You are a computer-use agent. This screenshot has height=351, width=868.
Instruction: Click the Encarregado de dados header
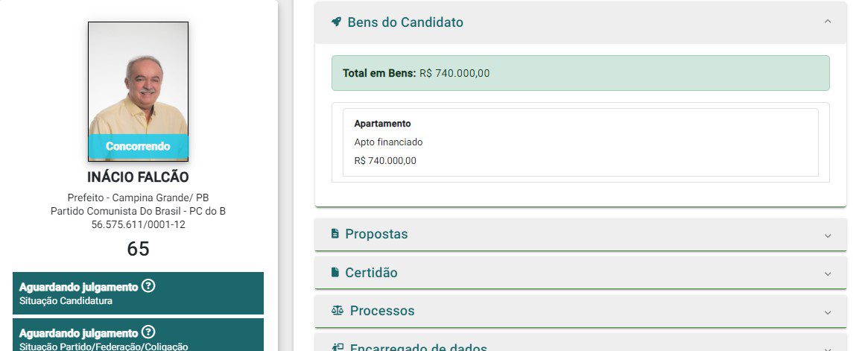coord(417,347)
